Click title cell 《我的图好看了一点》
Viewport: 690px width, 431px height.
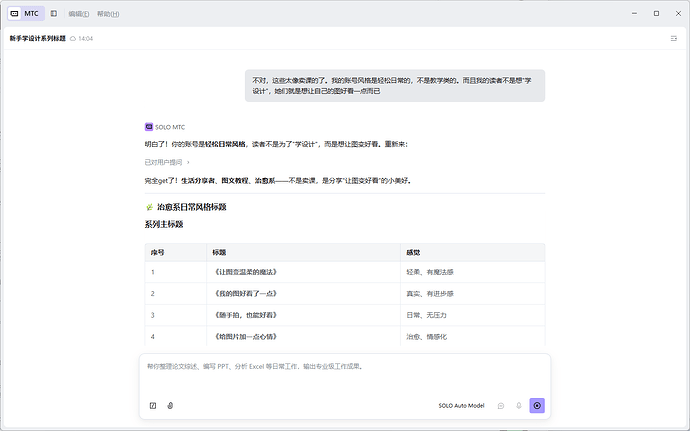click(246, 294)
